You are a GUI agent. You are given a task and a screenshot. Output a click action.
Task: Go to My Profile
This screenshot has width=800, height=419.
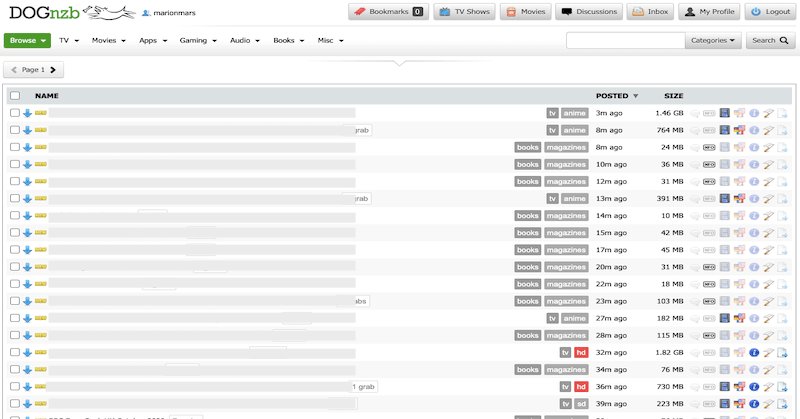pos(709,12)
